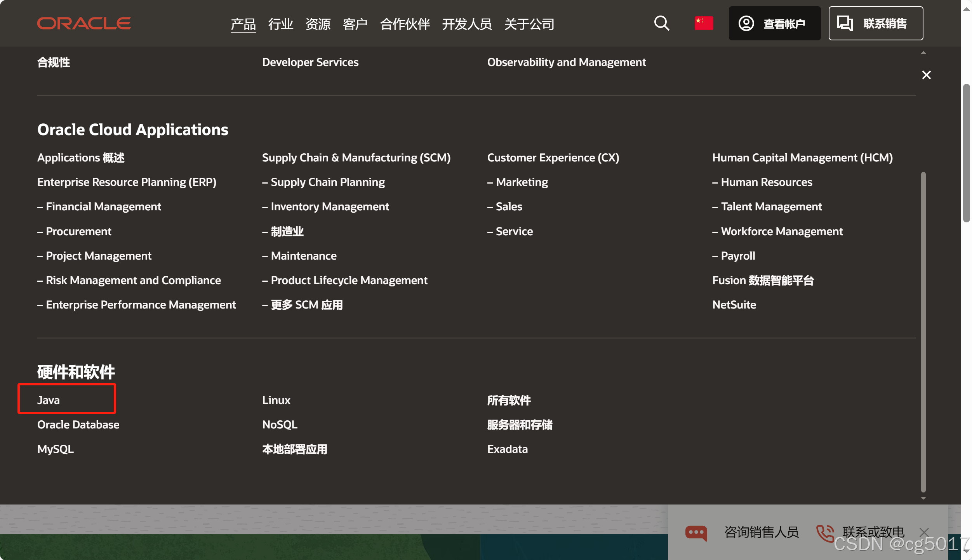Screen dimensions: 972x560
Task: Open the Java link
Action: (x=49, y=400)
